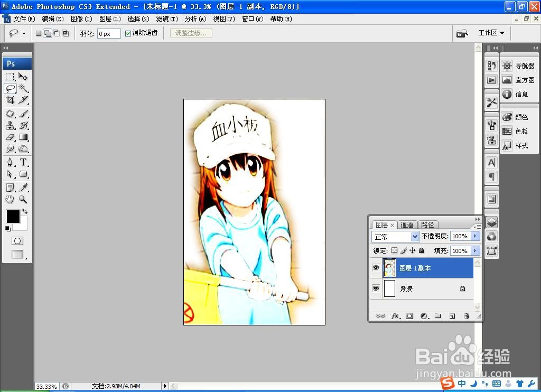The image size is (541, 392).
Task: Reset default foreground and background colors
Action: (x=7, y=228)
